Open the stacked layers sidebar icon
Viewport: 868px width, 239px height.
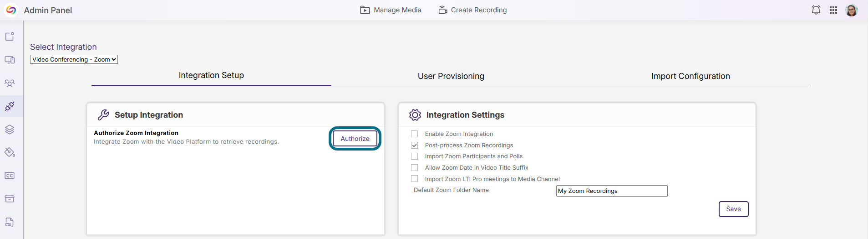(x=10, y=130)
